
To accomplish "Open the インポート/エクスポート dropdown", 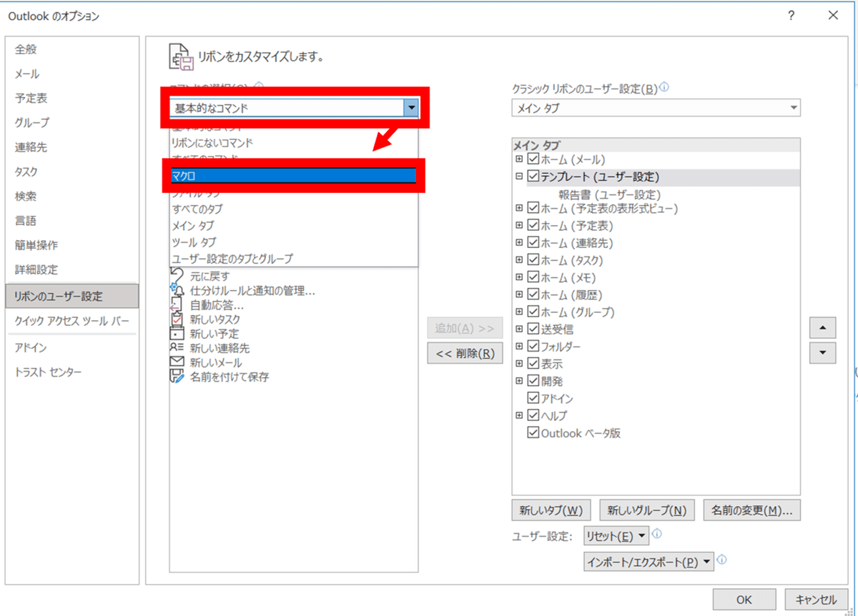I will (x=649, y=562).
